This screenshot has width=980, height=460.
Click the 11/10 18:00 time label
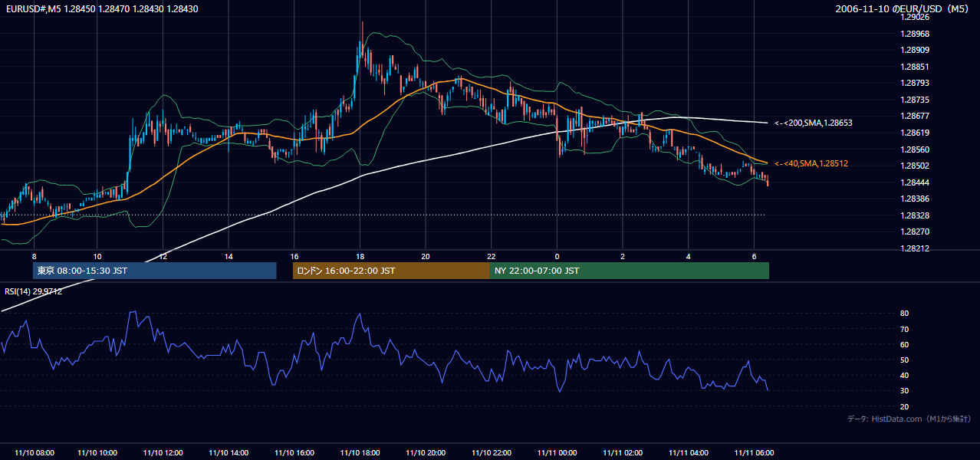coord(360,452)
